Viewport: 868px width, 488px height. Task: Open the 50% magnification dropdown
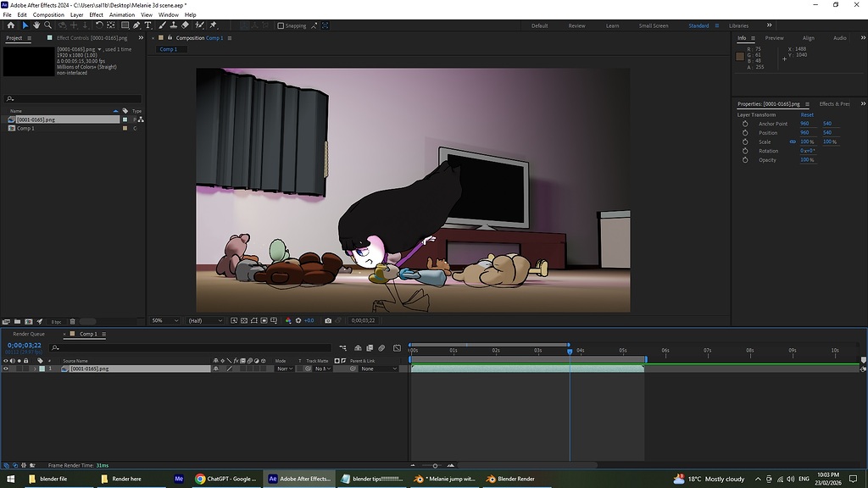pos(165,320)
